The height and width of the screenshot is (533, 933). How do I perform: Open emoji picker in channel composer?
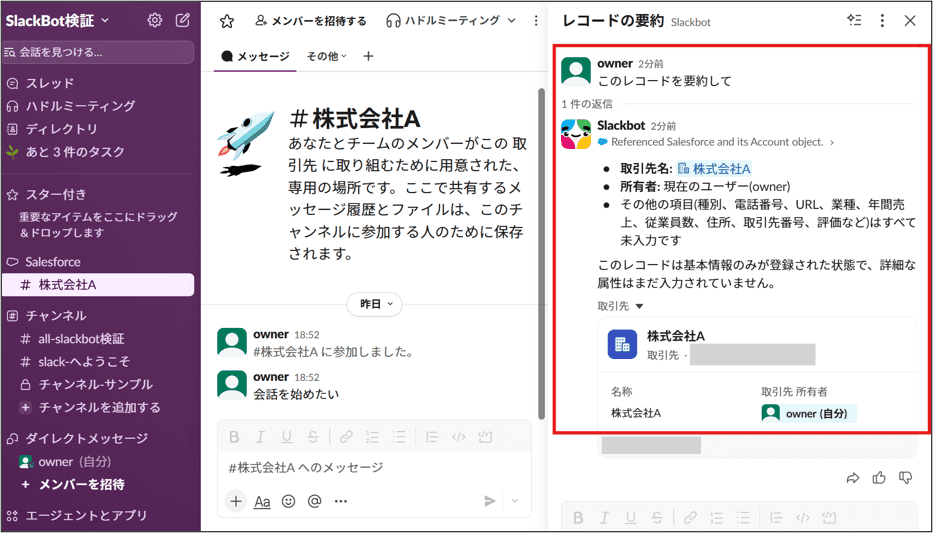289,501
